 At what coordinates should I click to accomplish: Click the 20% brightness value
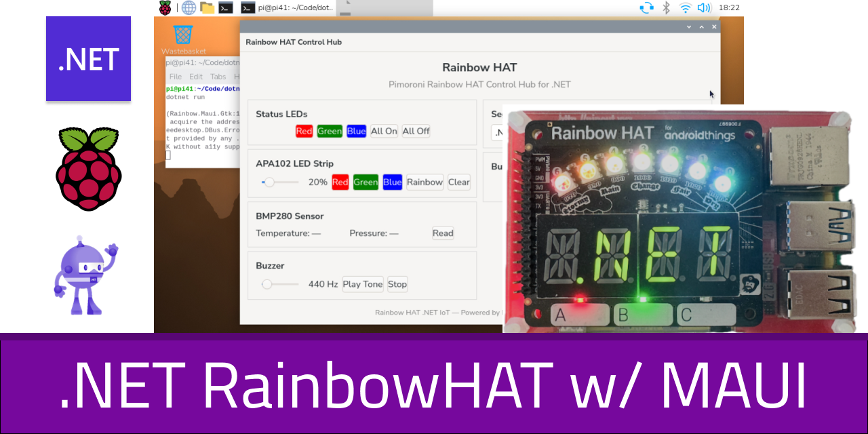(x=318, y=182)
